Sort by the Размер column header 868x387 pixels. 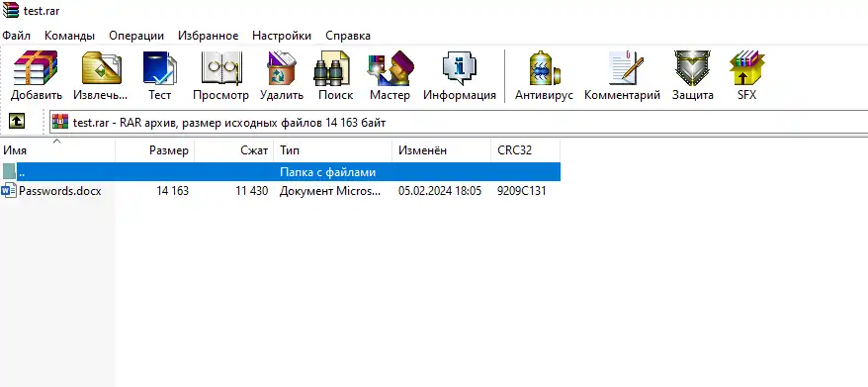(x=155, y=150)
